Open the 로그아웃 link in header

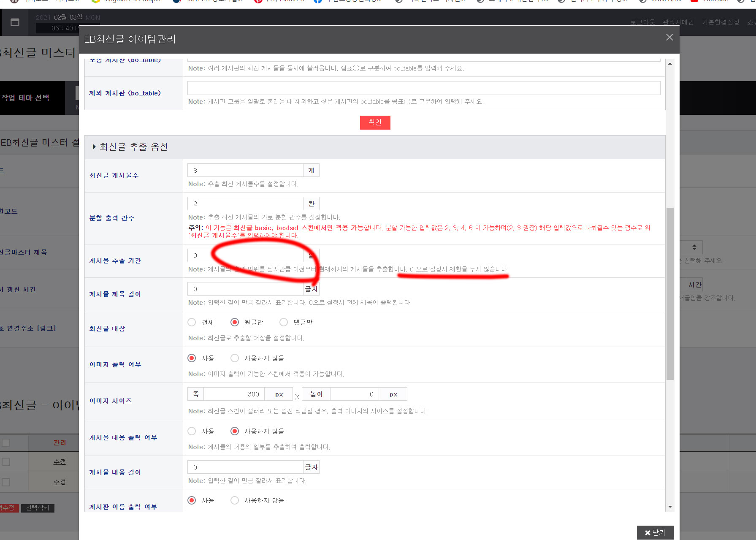[642, 22]
